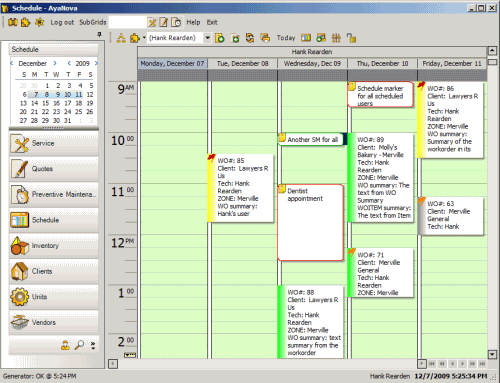This screenshot has height=383, width=500.
Task: Open the Service navigation pane item
Action: [54, 143]
